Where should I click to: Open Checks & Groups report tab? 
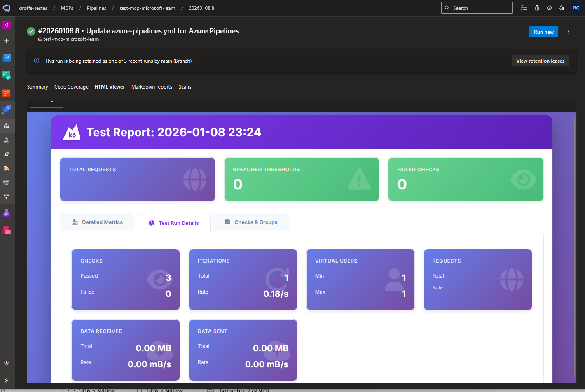tap(251, 222)
